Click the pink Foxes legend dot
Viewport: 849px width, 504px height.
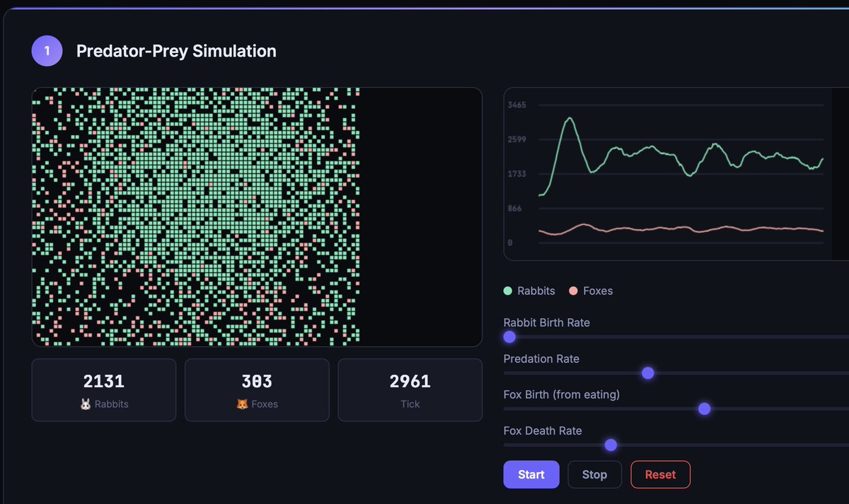573,291
